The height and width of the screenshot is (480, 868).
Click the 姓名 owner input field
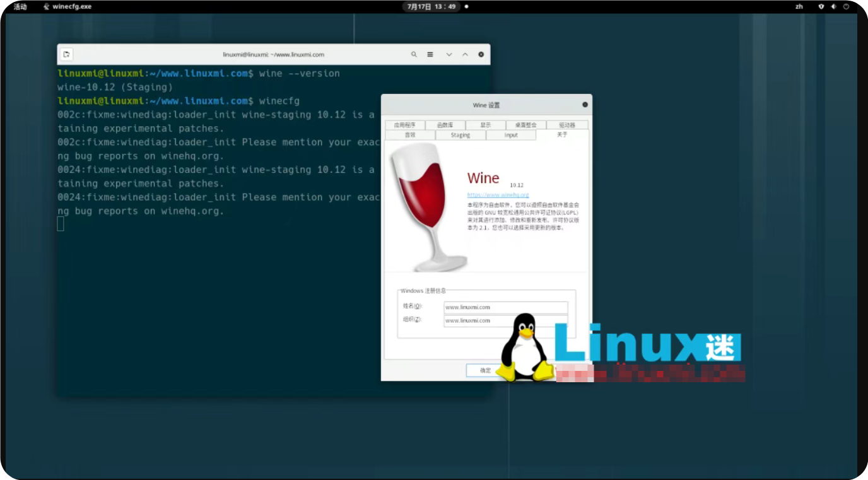(505, 307)
